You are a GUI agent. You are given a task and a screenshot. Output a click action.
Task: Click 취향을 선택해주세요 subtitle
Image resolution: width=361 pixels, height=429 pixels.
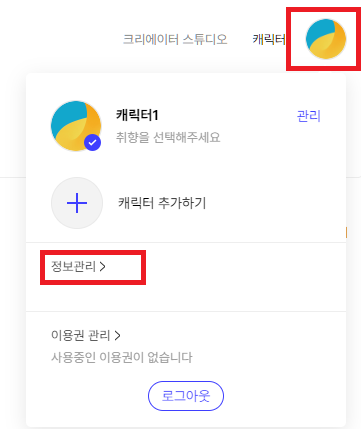(x=168, y=137)
